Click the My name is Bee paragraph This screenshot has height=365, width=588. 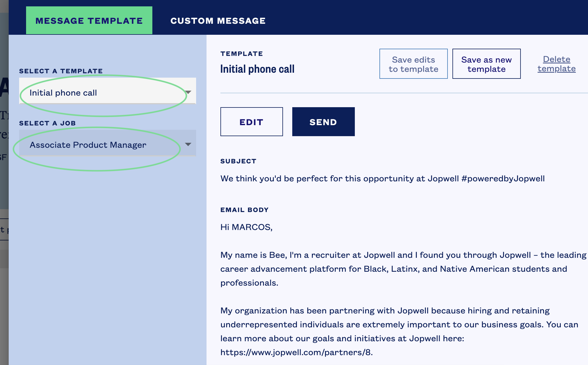(403, 269)
